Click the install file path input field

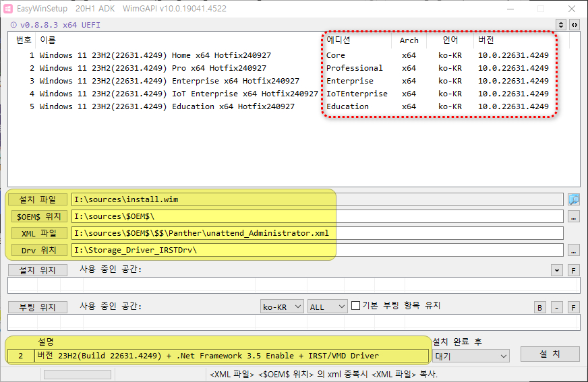coord(317,199)
